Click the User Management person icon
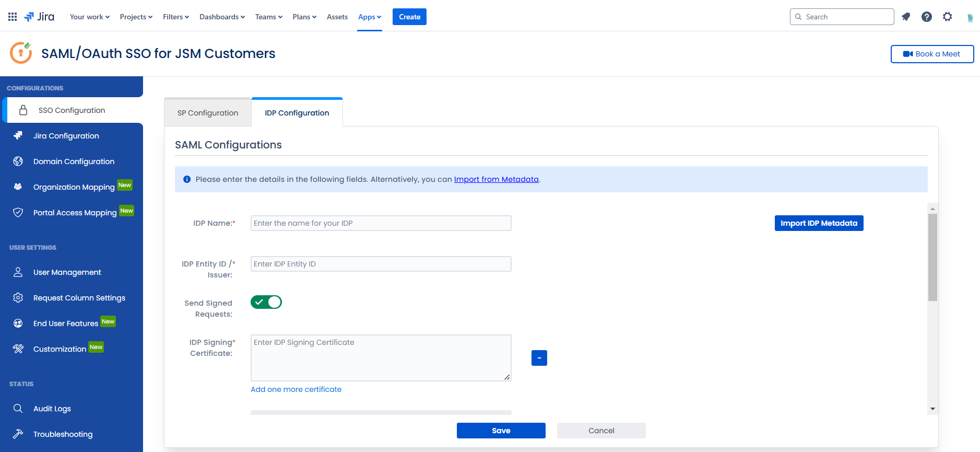 (18, 272)
